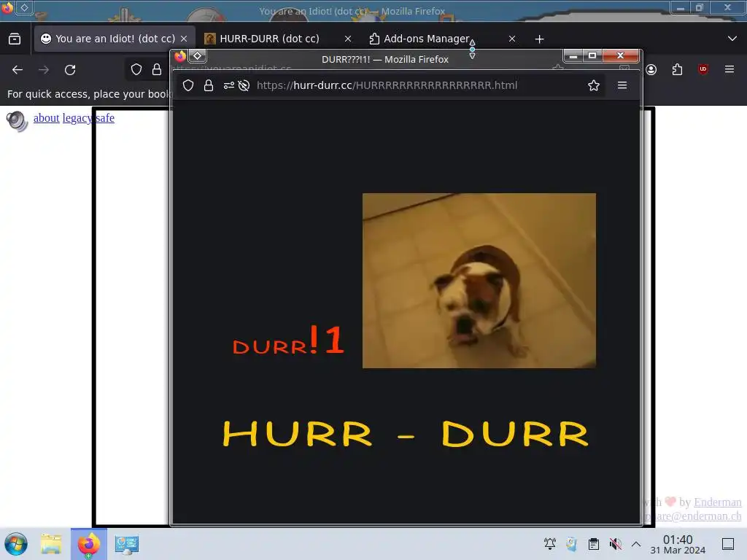Image resolution: width=747 pixels, height=560 pixels.
Task: Open the Firefox View button beside the tabs
Action: (15, 39)
